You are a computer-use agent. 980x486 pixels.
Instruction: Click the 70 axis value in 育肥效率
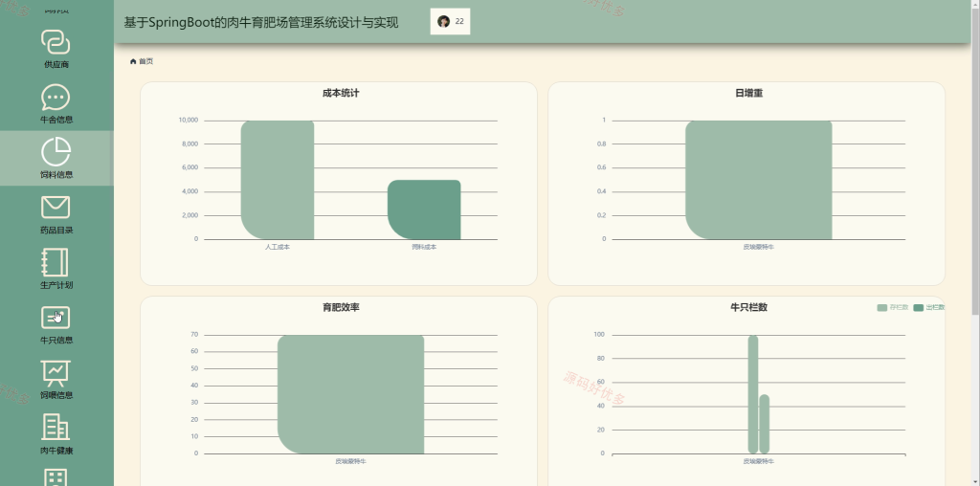(x=194, y=334)
